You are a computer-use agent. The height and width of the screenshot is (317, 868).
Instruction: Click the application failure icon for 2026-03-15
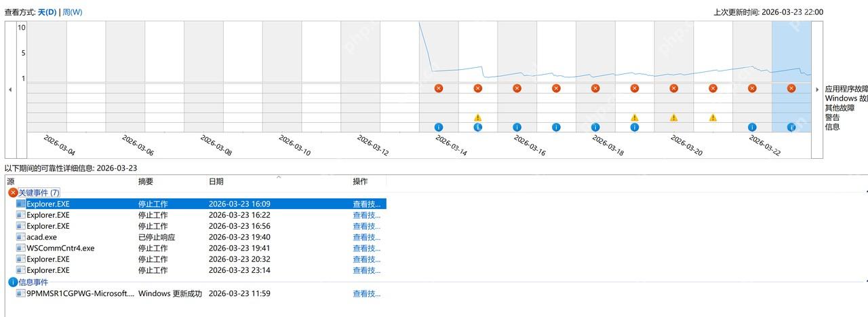[x=477, y=88]
